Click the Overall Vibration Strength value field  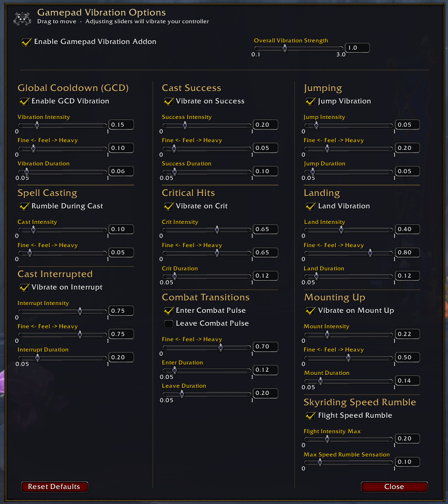click(357, 48)
